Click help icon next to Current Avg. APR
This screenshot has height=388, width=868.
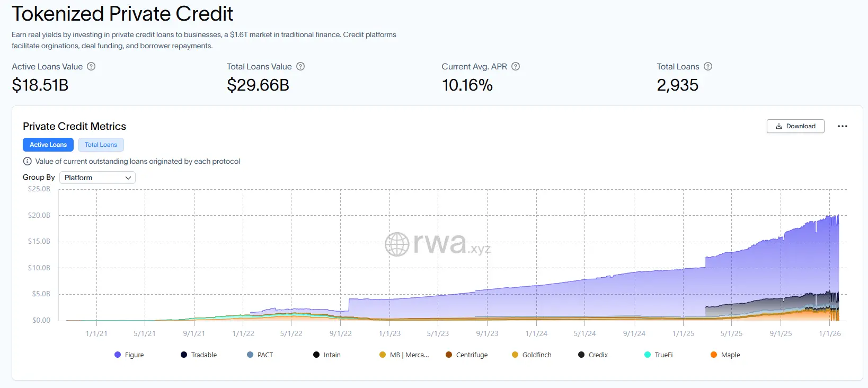[516, 67]
